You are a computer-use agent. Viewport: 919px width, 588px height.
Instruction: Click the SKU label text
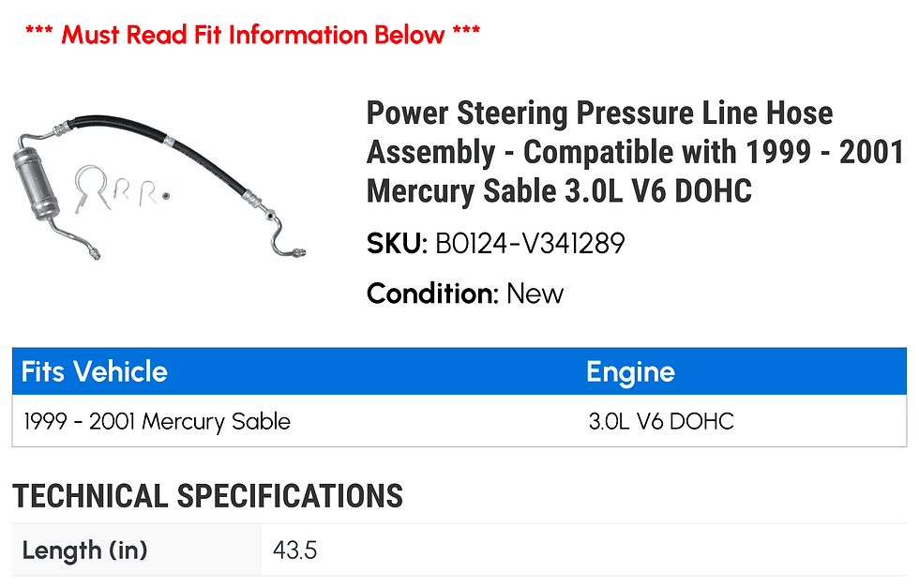coord(397,243)
